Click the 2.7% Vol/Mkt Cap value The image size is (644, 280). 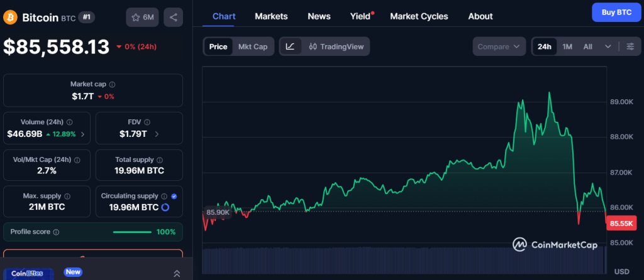[x=47, y=171]
